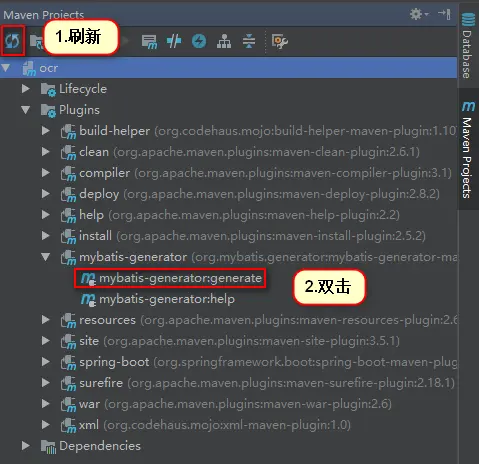The height and width of the screenshot is (464, 479).
Task: Expand the Lifecycle node
Action: (25, 89)
